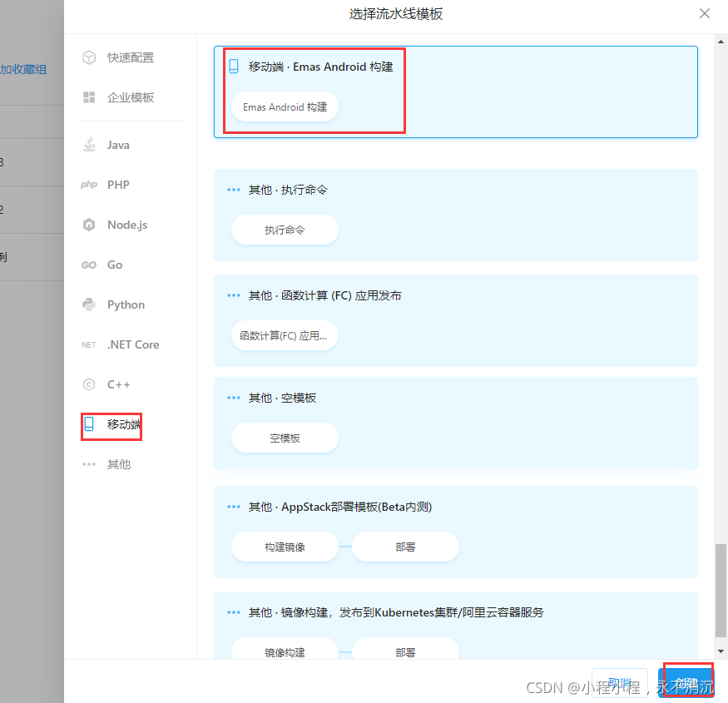The width and height of the screenshot is (728, 703).
Task: Choose 其他 · 函数计算 (FC) 应用发布 template
Action: [x=455, y=320]
